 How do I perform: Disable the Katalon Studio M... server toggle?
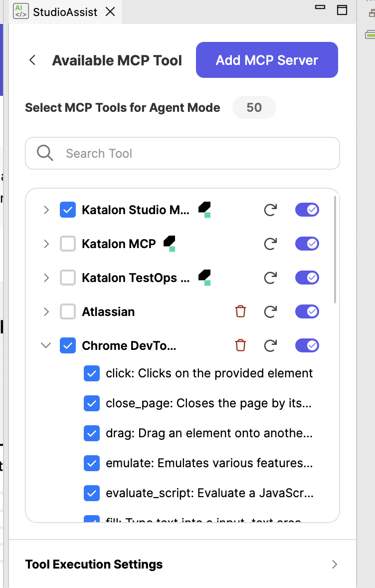[307, 210]
